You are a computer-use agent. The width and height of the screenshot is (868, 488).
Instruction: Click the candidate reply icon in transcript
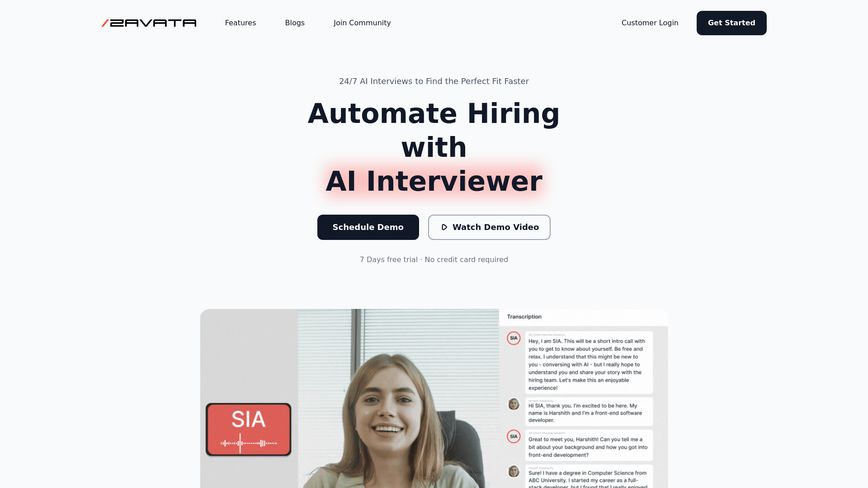pyautogui.click(x=514, y=405)
